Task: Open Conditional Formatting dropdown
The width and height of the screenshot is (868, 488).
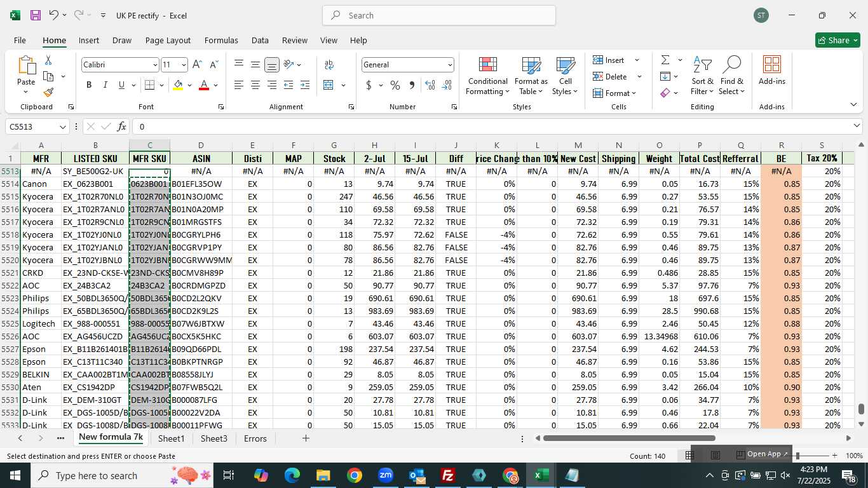Action: pyautogui.click(x=487, y=76)
